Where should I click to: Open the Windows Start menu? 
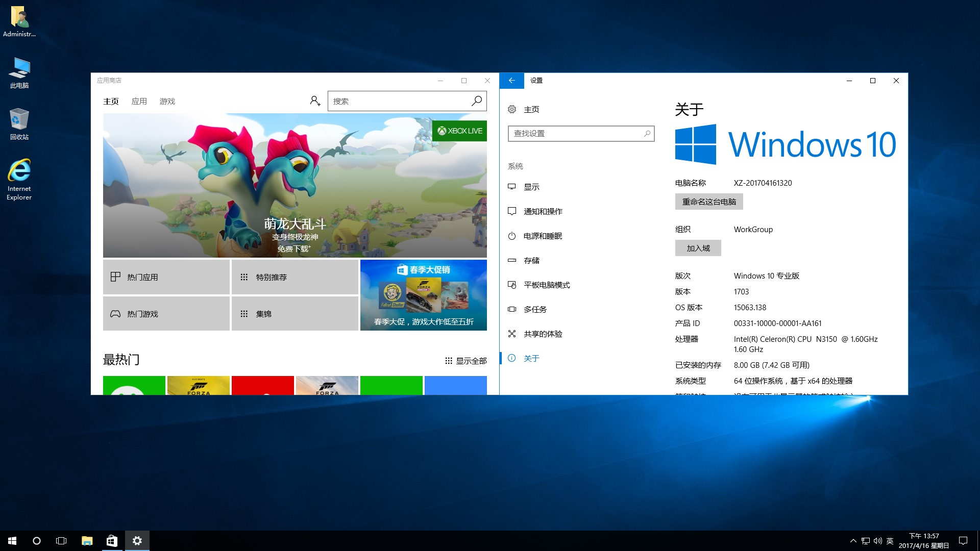point(12,541)
